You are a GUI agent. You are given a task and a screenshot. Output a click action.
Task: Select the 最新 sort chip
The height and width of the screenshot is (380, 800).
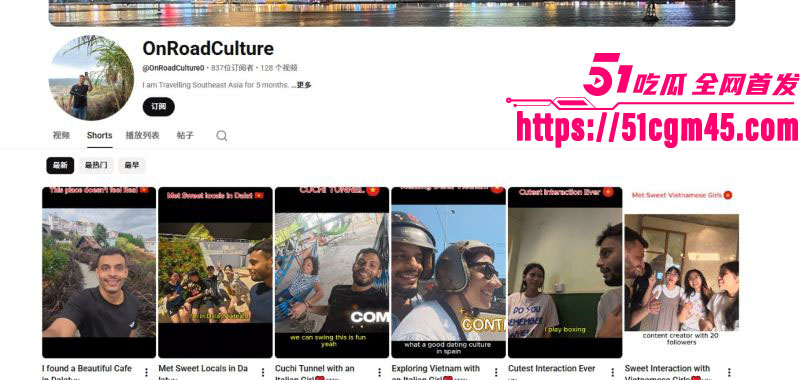[60, 165]
